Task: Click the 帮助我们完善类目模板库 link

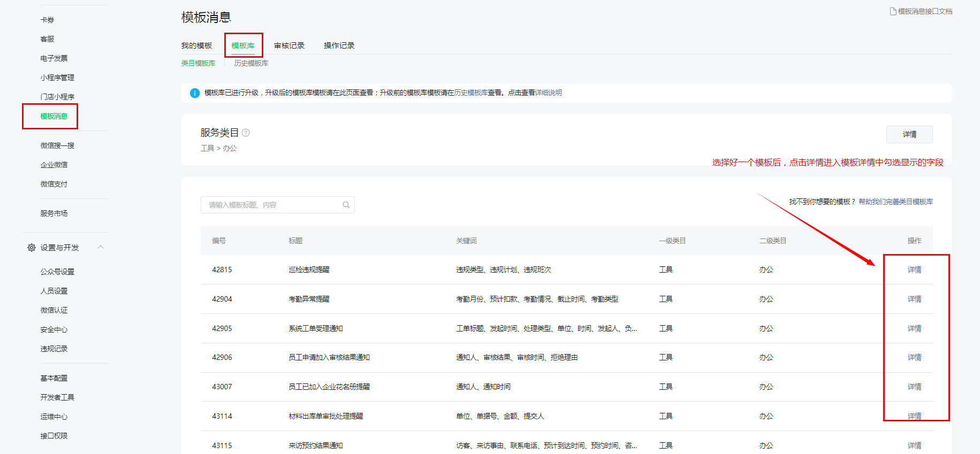Action: (x=895, y=202)
